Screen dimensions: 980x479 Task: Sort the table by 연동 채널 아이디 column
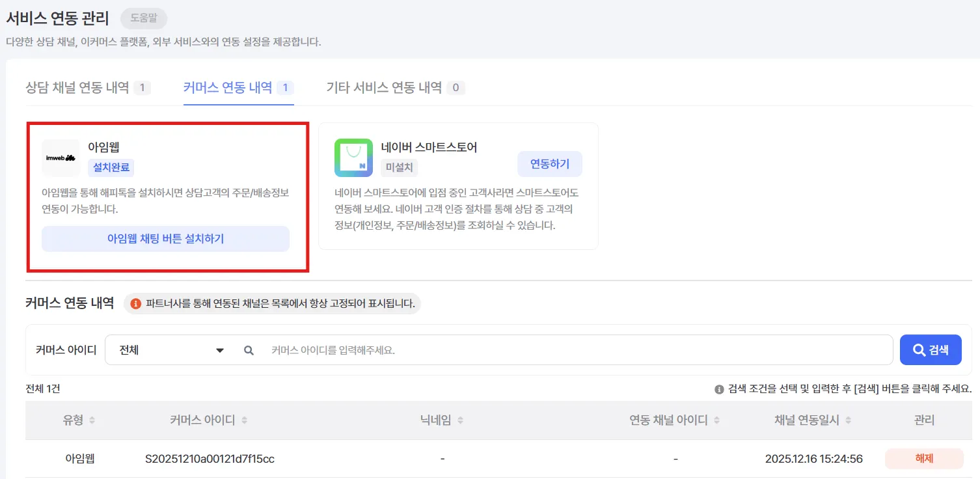tap(716, 420)
